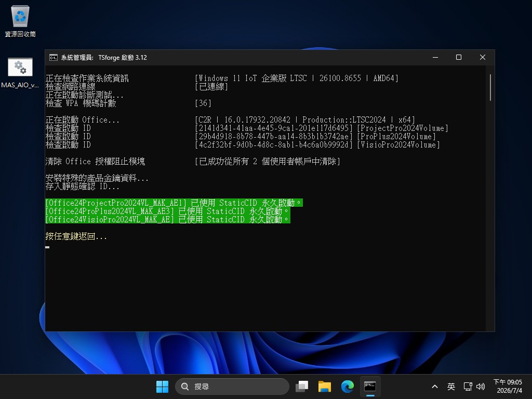Close the TSforge activation window

pos(483,57)
